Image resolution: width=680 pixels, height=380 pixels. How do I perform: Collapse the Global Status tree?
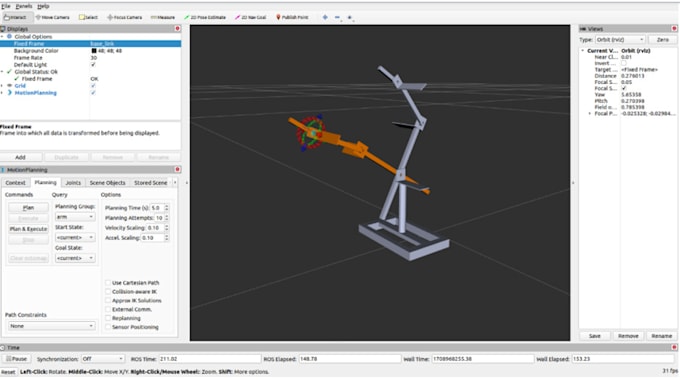tap(2, 72)
